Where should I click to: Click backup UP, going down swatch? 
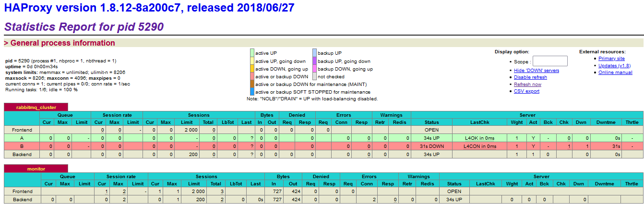(314, 61)
